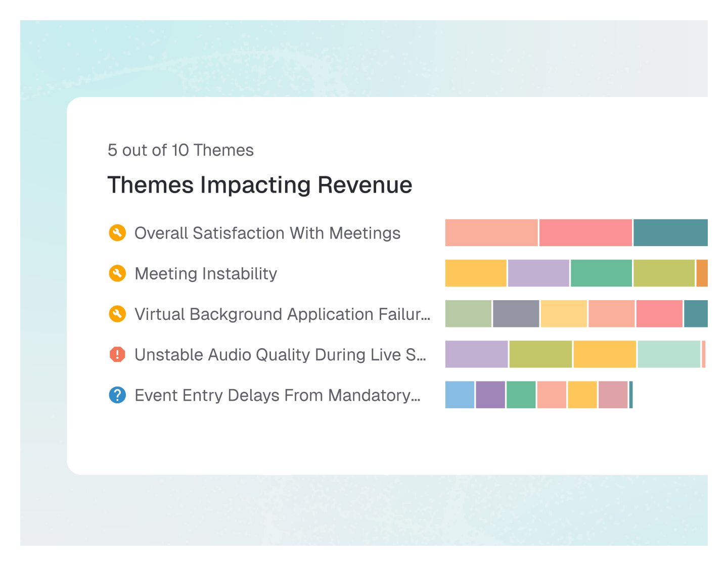
Task: Select Event Entry Delays From Mandatory theme
Action: tap(278, 395)
